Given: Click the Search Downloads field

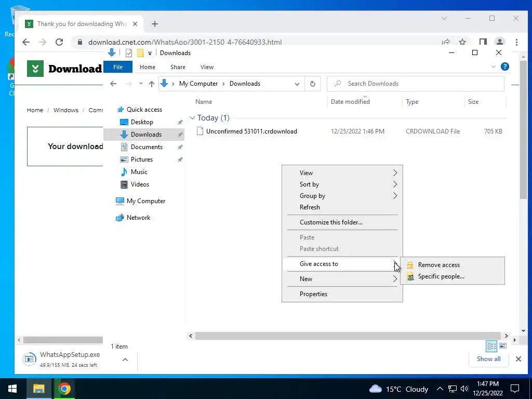Looking at the screenshot, I should click(415, 84).
